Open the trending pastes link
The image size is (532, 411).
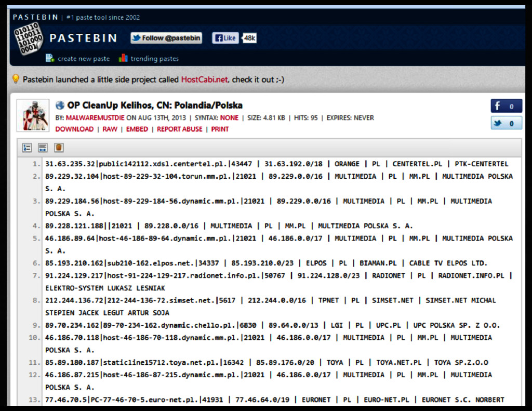(x=155, y=59)
